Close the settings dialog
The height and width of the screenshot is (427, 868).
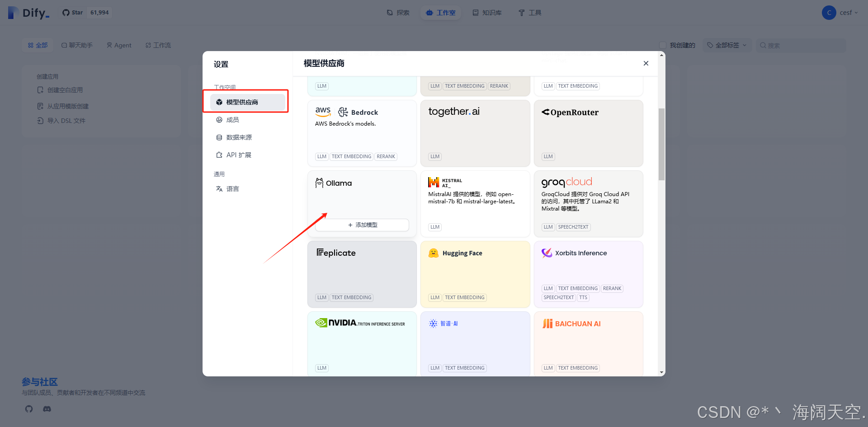646,63
